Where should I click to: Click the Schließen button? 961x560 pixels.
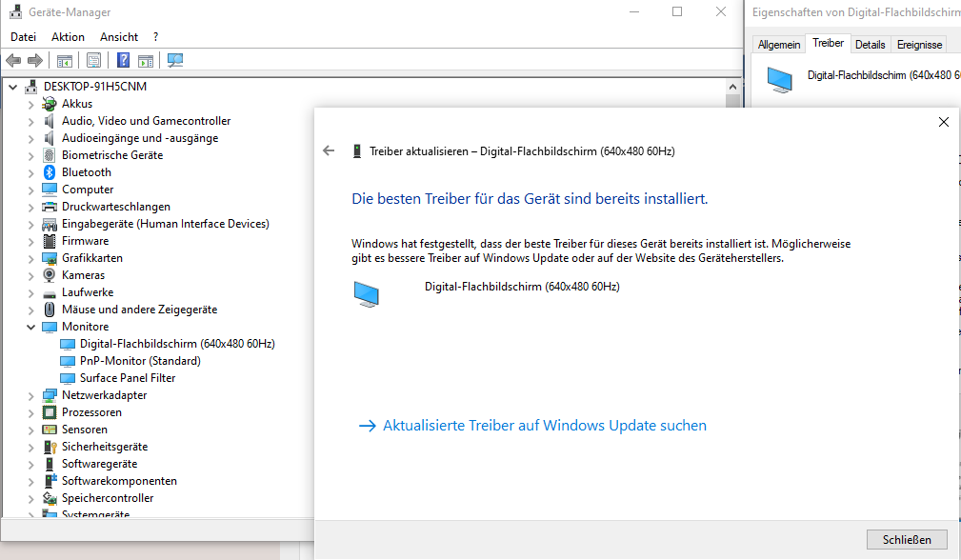(907, 540)
